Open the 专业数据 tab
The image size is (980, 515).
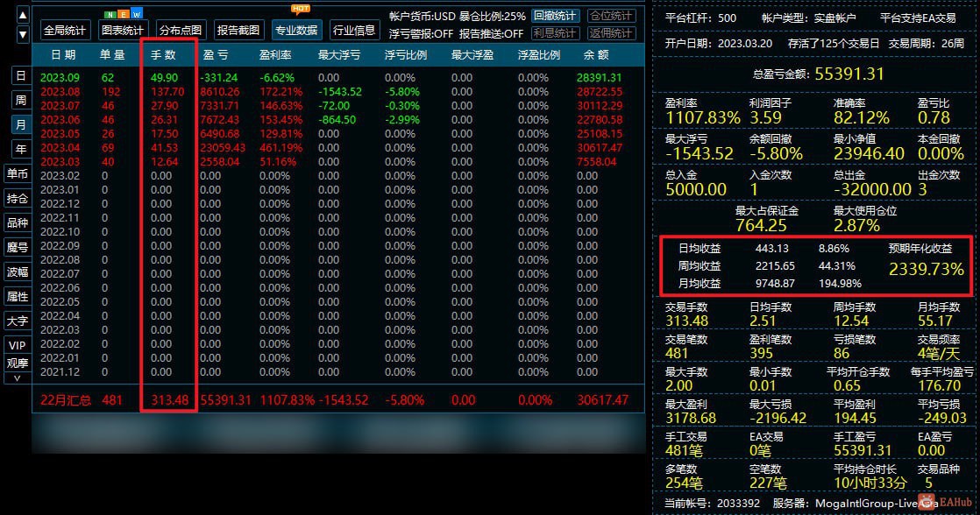pos(296,30)
